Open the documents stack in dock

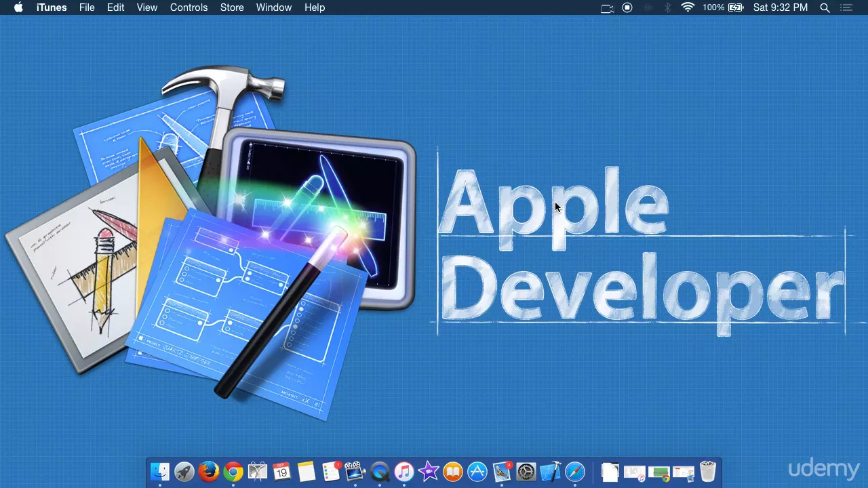[x=610, y=472]
